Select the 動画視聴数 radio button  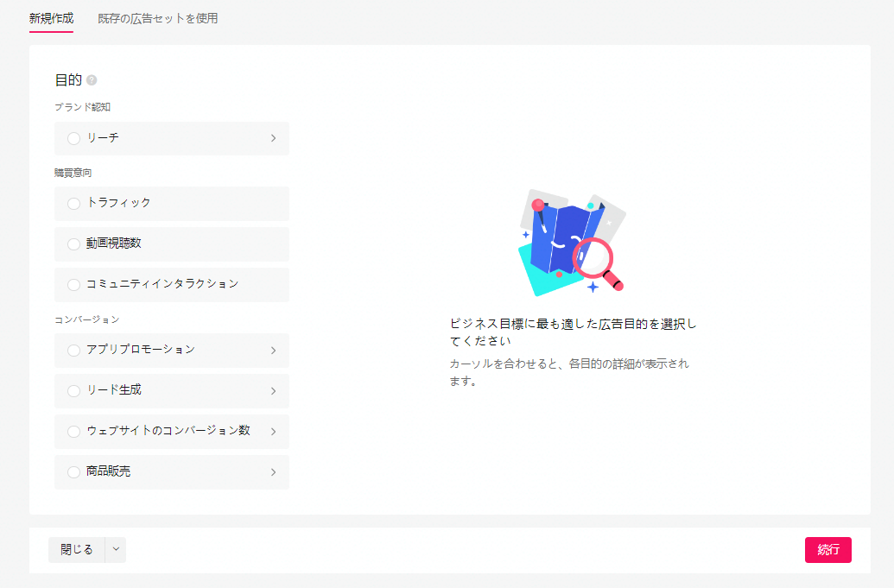pyautogui.click(x=73, y=244)
